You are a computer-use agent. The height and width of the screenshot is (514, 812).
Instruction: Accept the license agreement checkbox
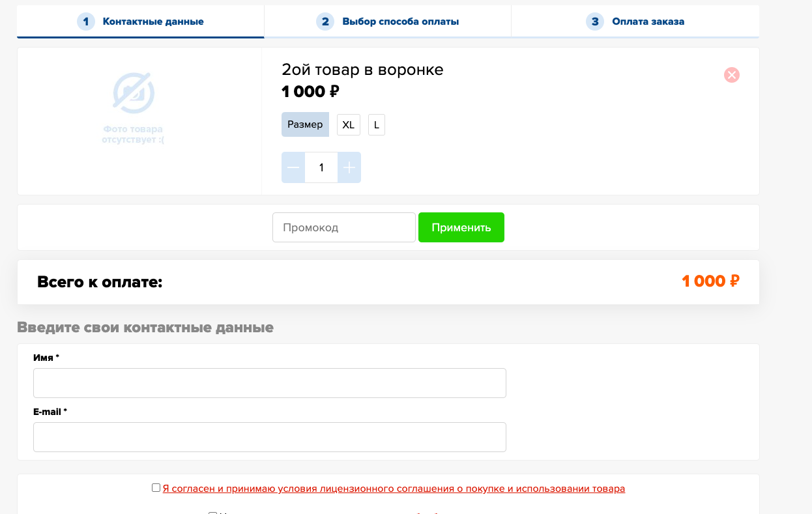(x=156, y=488)
